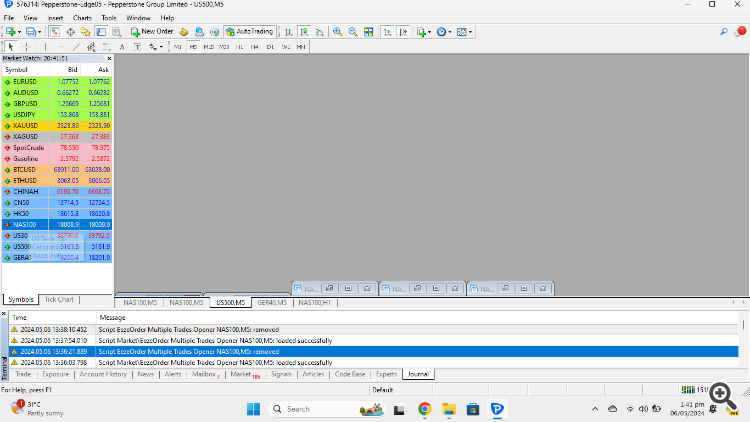The height and width of the screenshot is (422, 750).
Task: Toggle the Navigator panel icon
Action: pyautogui.click(x=86, y=32)
